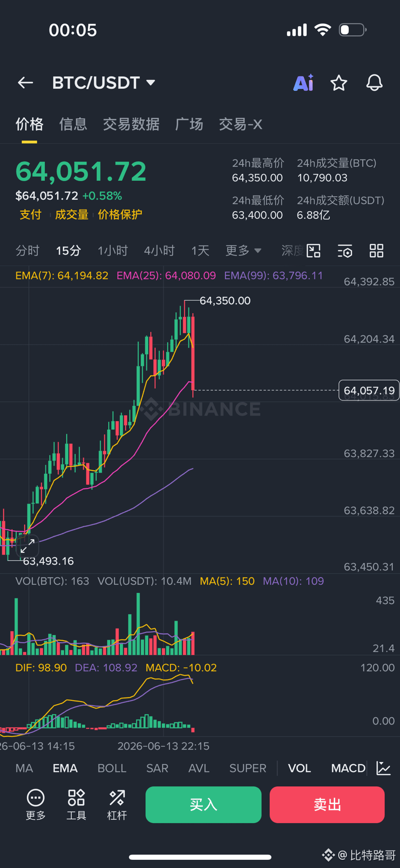Tap the low marker 63,493.16 on chart
This screenshot has width=400, height=868.
tap(48, 561)
